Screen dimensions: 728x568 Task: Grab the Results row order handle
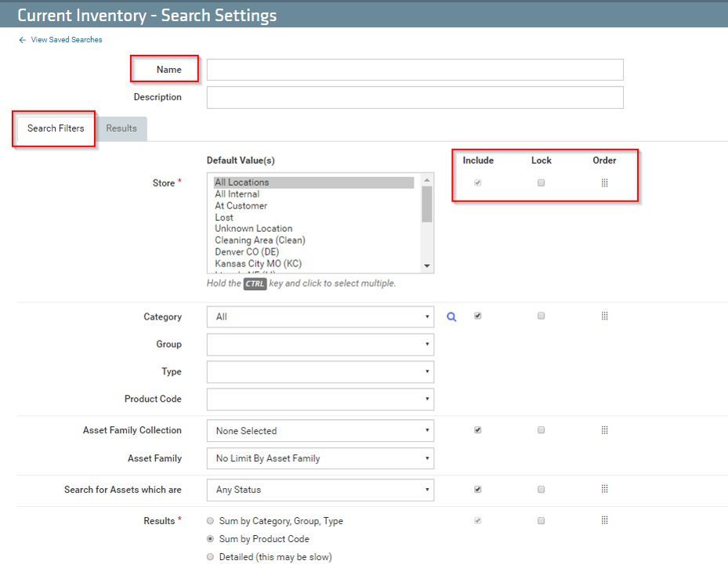point(604,521)
